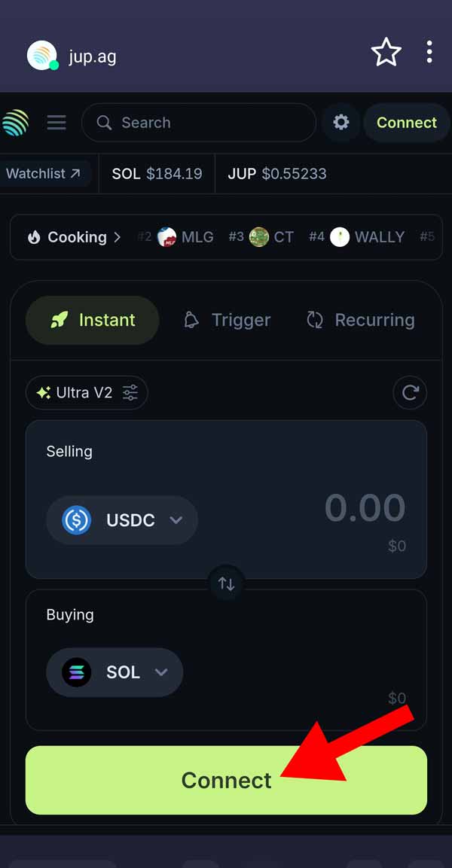The width and height of the screenshot is (452, 868).
Task: Refresh the quote with the reload icon
Action: click(x=410, y=392)
